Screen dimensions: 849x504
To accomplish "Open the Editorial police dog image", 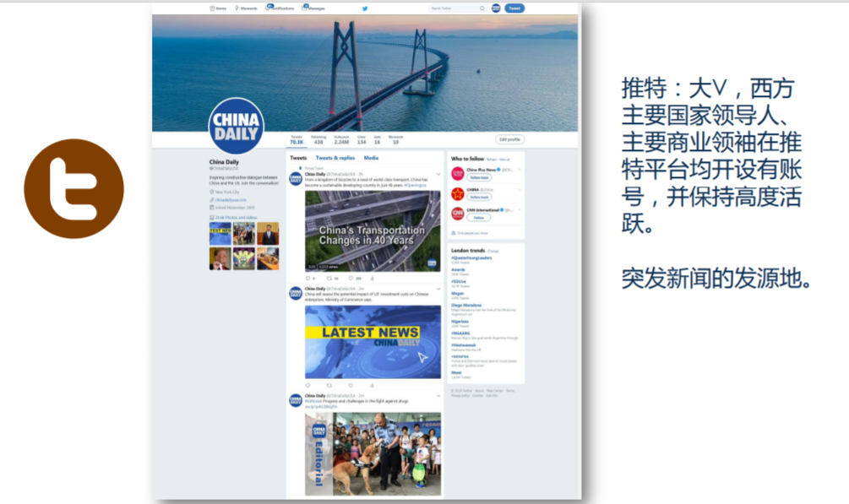I will coord(373,453).
